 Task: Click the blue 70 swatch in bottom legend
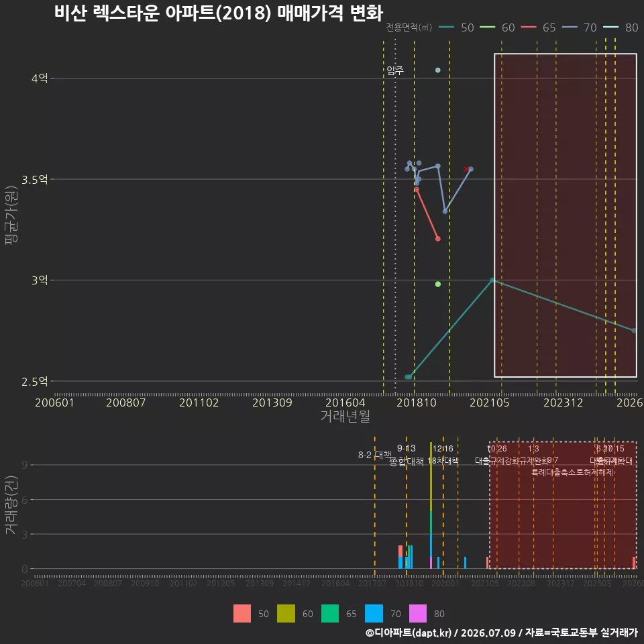pos(374,614)
